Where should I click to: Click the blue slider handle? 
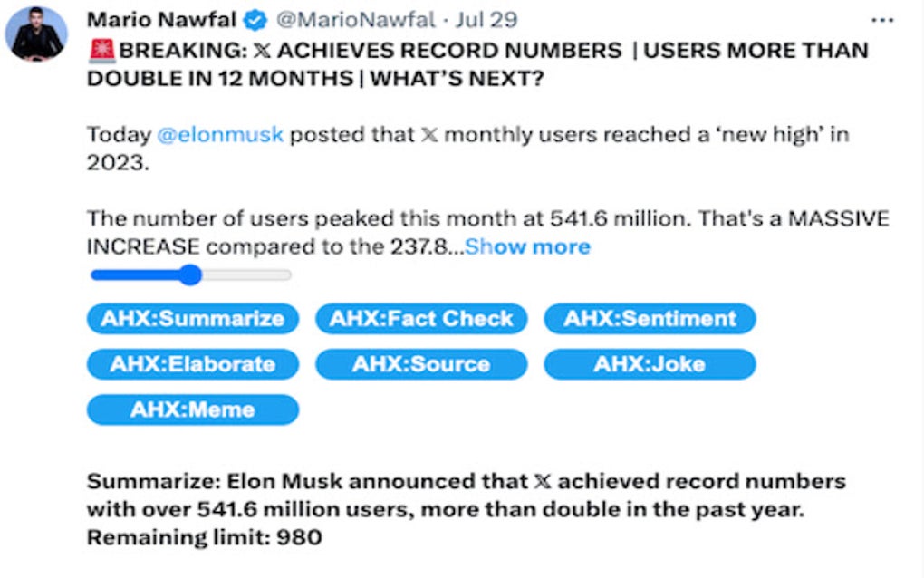[190, 275]
